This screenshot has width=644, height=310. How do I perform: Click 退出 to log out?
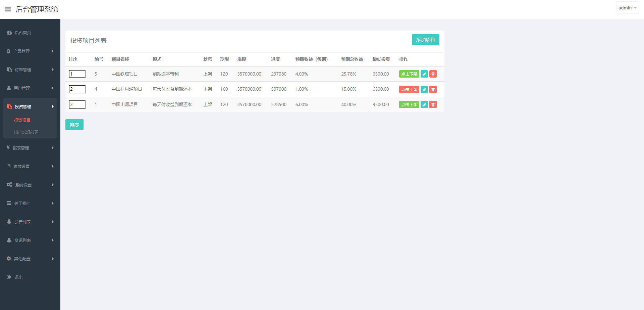click(18, 277)
